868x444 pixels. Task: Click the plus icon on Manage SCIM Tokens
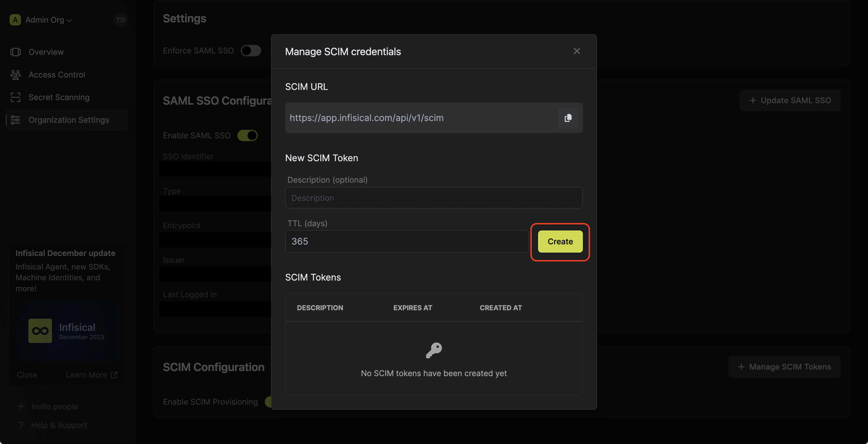(x=741, y=367)
